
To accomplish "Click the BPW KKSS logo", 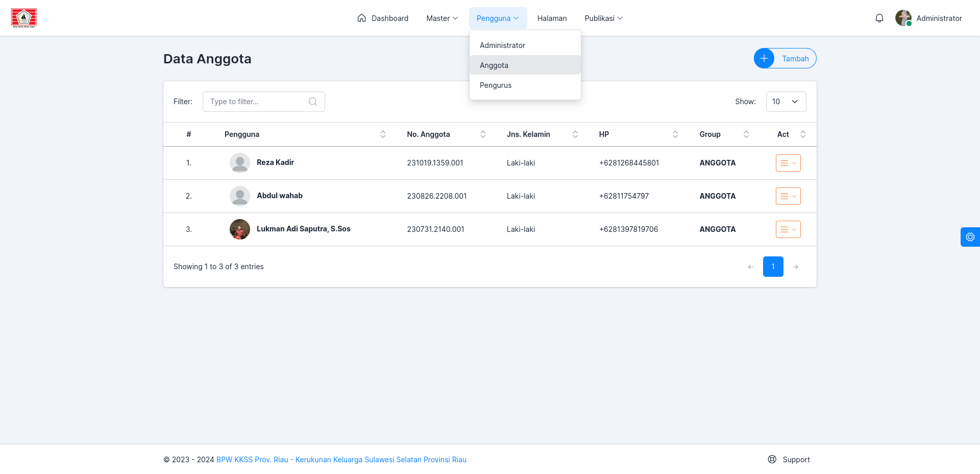I will click(x=23, y=18).
